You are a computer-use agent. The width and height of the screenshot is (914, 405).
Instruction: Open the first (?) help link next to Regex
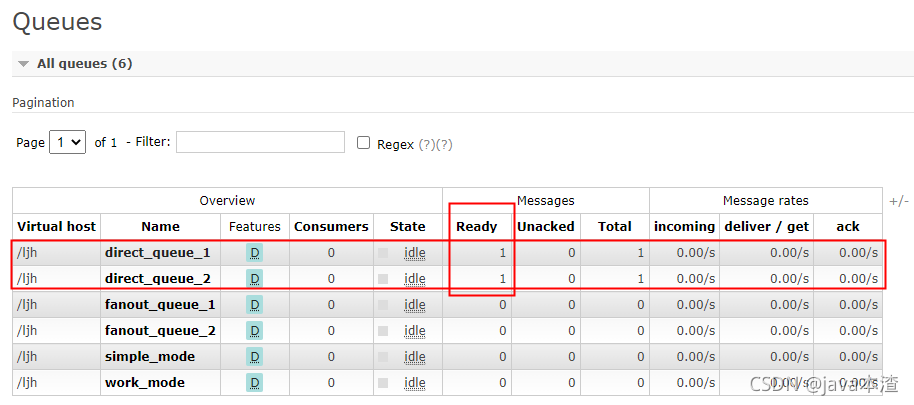pos(427,145)
